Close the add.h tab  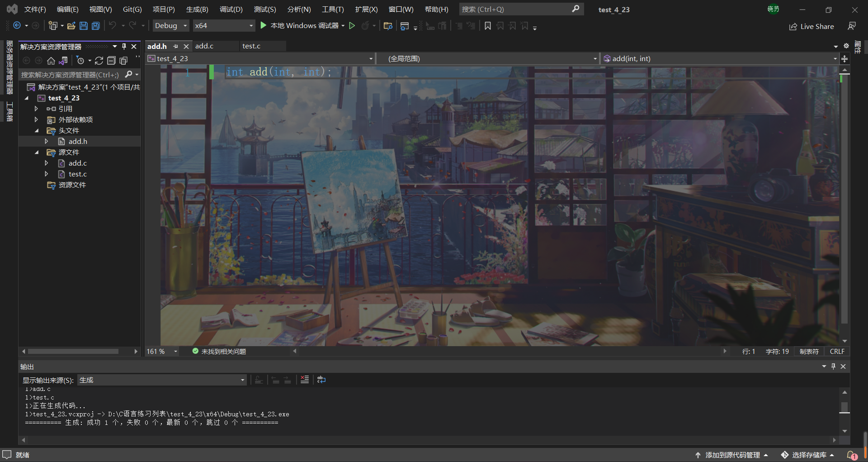(x=186, y=46)
